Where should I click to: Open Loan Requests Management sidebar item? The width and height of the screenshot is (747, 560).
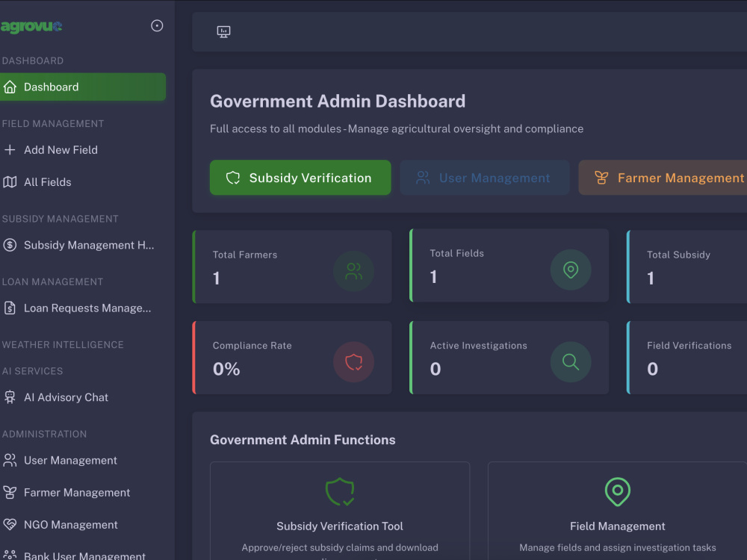[83, 308]
